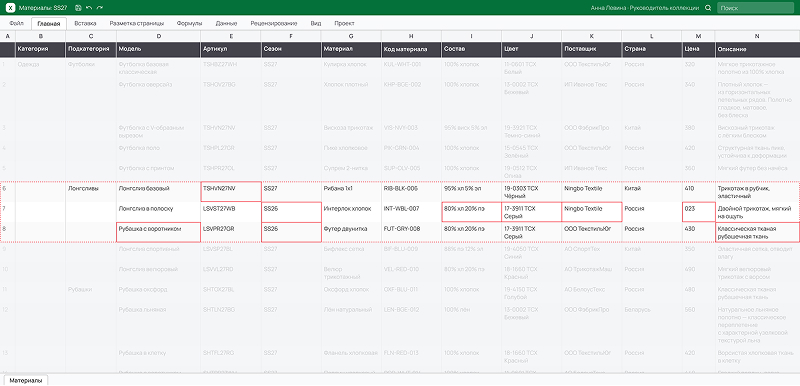
Task: Select the Материалы sheet tab
Action: pos(26,380)
